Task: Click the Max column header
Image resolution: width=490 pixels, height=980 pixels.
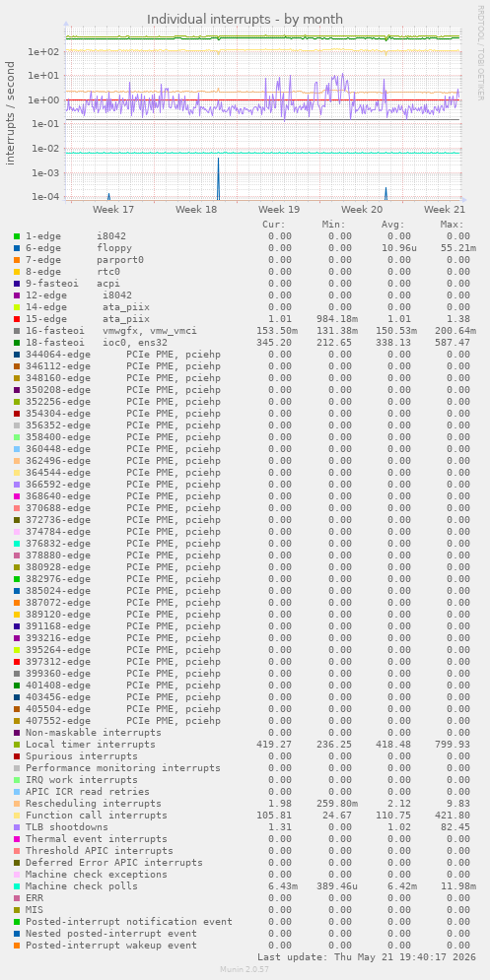Action: pyautogui.click(x=452, y=225)
